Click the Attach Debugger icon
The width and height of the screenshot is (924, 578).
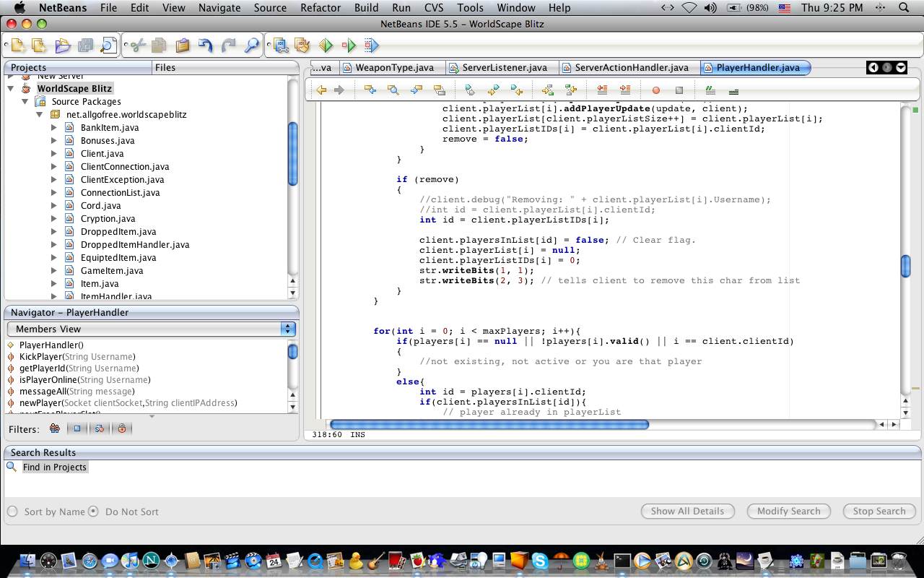point(371,46)
